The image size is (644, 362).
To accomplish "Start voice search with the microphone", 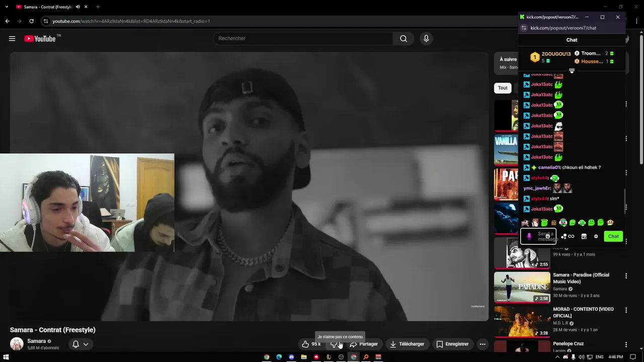I will point(426,39).
